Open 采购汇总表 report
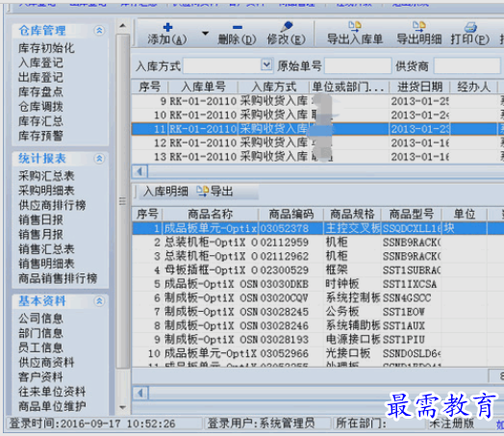This screenshot has width=504, height=436. click(x=46, y=176)
